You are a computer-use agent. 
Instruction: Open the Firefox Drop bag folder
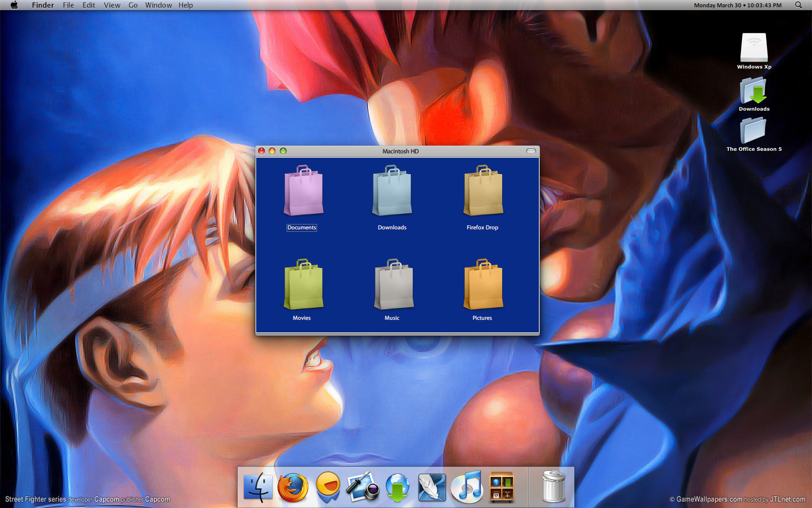[483, 191]
